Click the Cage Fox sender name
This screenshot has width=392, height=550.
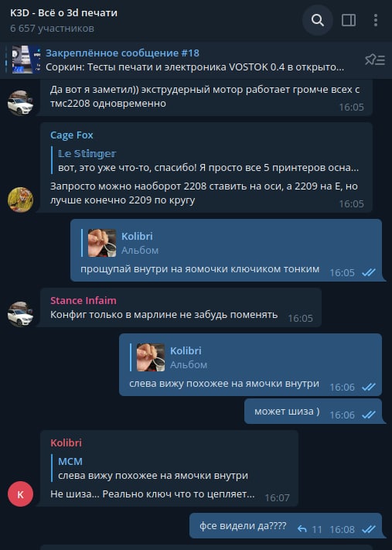(72, 135)
